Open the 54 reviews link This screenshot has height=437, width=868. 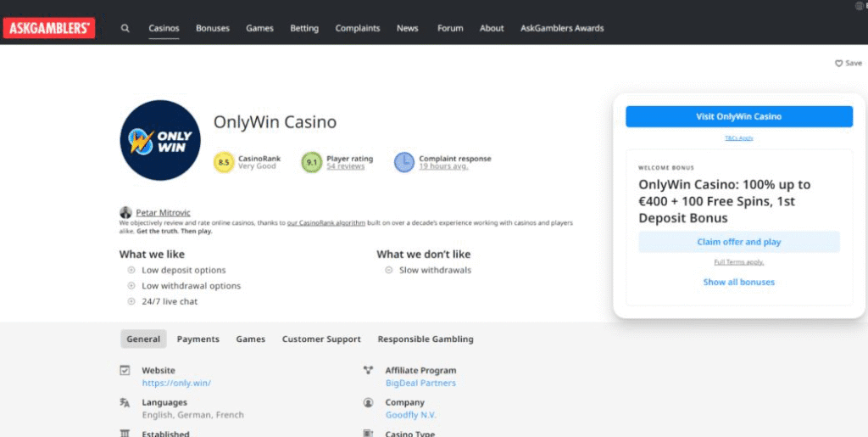[345, 166]
